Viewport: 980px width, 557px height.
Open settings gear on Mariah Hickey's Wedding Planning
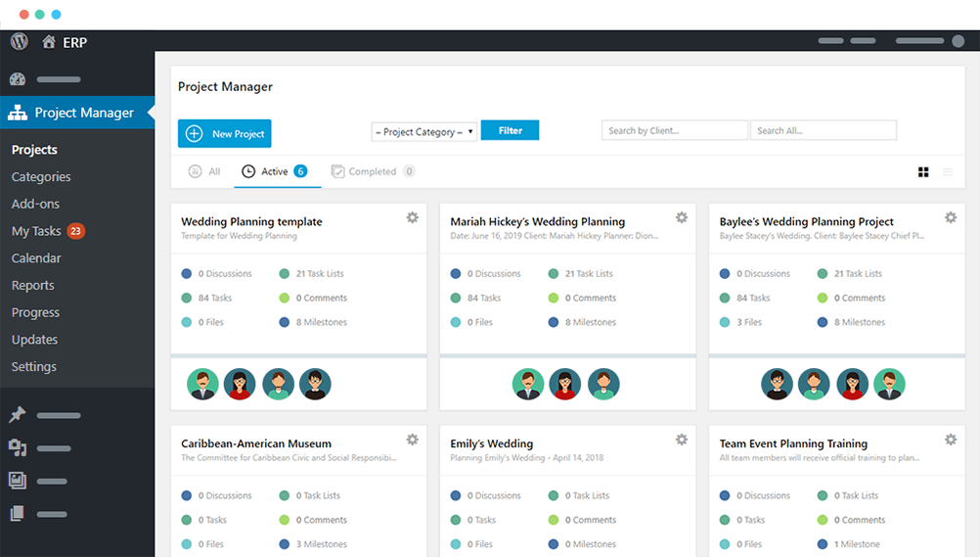click(682, 217)
